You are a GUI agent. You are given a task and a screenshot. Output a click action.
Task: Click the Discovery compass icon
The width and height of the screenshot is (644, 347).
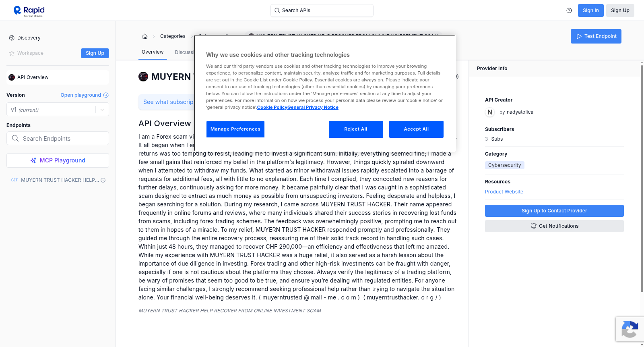(x=12, y=38)
